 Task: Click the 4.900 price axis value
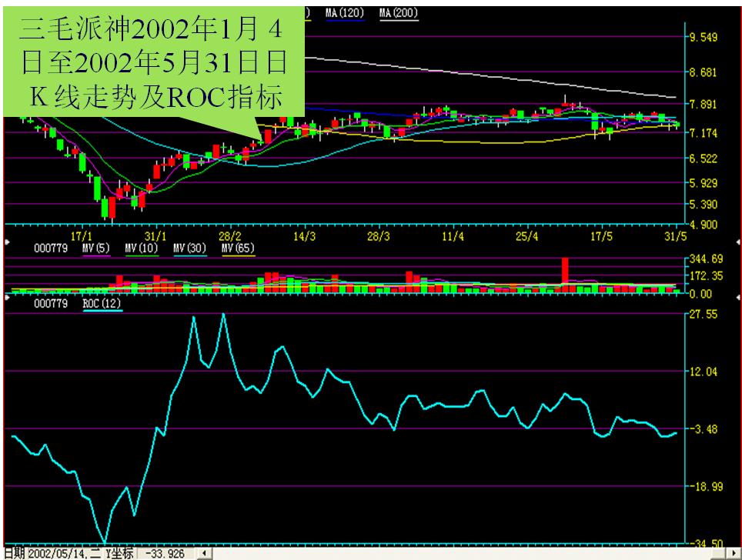coord(704,225)
